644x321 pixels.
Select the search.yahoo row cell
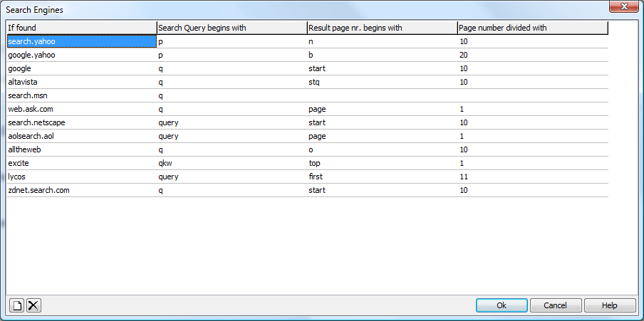[x=82, y=41]
